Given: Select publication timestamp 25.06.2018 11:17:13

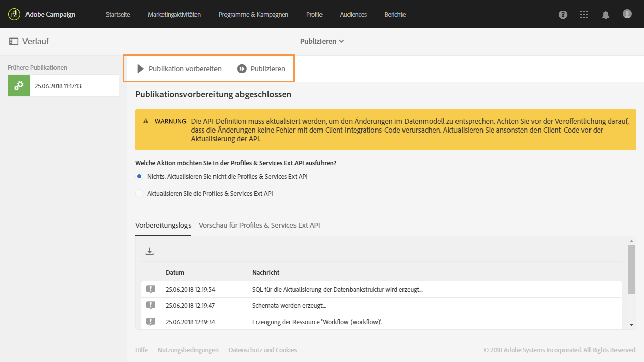Looking at the screenshot, I should click(58, 86).
